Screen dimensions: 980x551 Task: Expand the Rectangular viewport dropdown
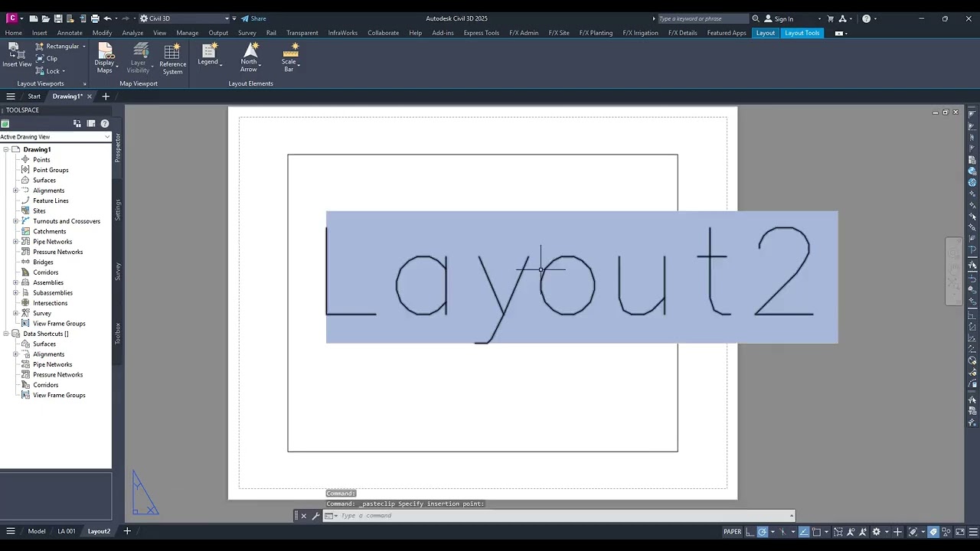[x=84, y=47]
